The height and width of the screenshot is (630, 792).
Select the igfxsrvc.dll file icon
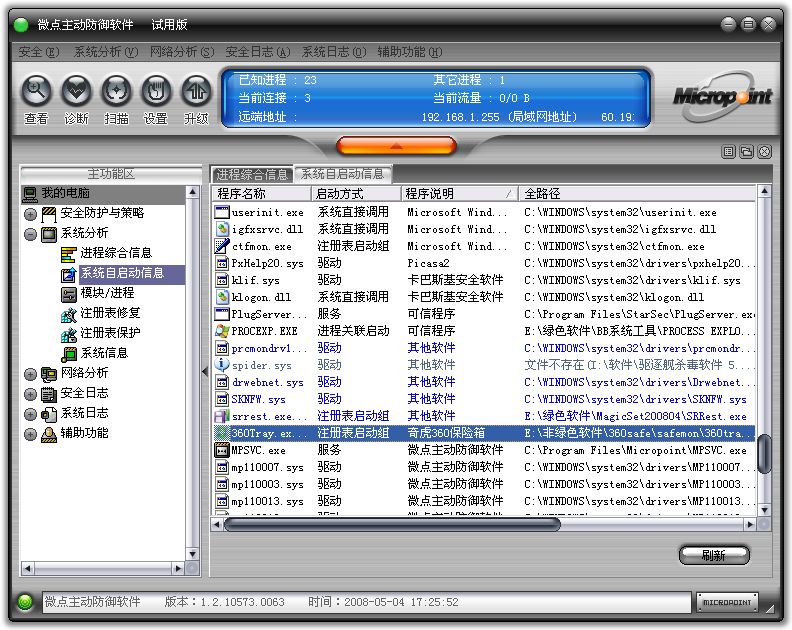click(222, 229)
